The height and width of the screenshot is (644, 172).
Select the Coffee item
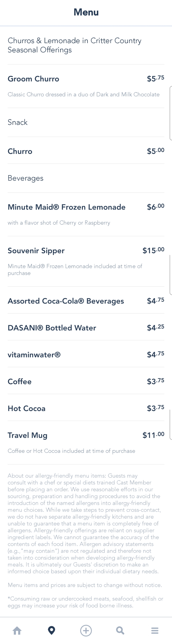(19, 381)
